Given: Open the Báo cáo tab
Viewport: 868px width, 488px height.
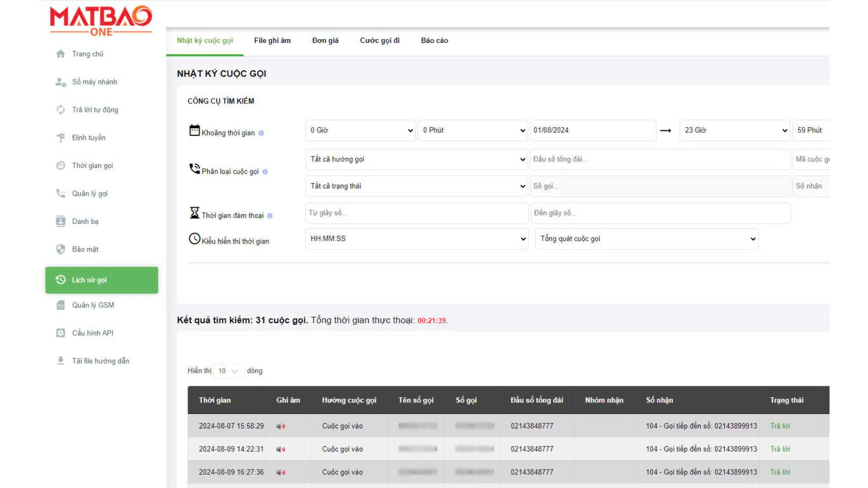Looking at the screenshot, I should coord(434,41).
